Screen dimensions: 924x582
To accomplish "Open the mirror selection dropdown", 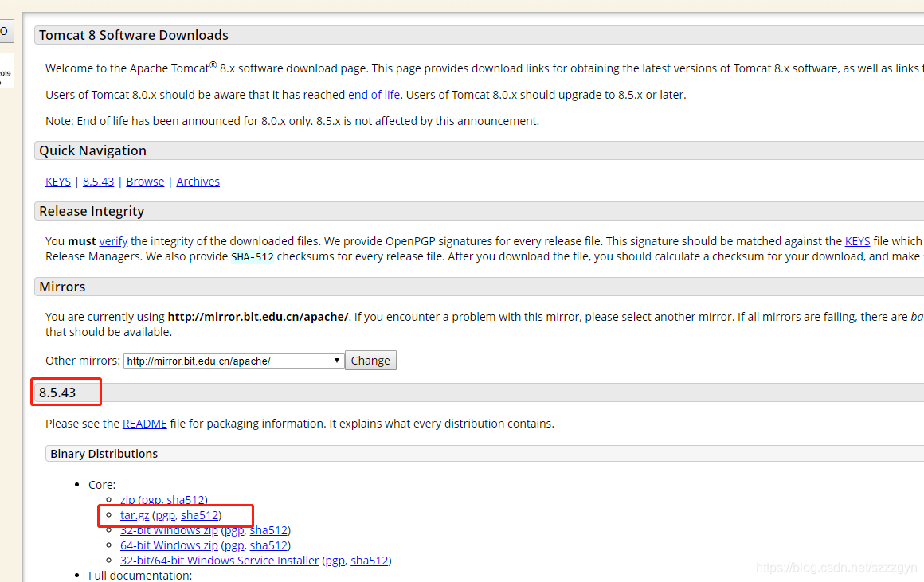I will (x=233, y=361).
